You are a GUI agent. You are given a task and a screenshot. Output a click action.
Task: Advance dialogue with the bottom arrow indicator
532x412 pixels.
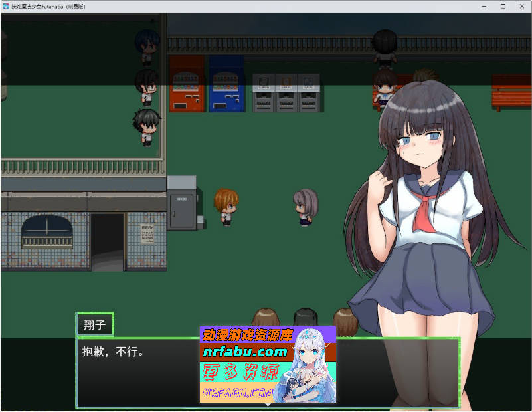point(268,404)
